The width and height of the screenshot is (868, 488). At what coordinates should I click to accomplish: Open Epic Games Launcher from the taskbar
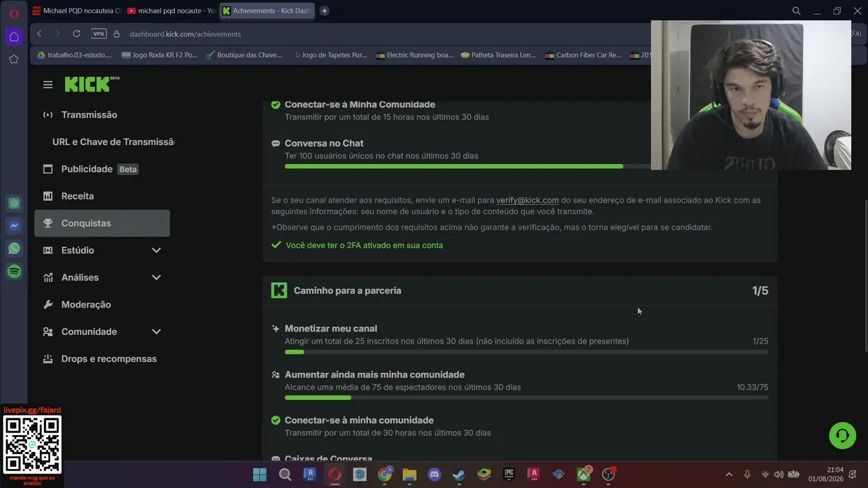(x=509, y=474)
